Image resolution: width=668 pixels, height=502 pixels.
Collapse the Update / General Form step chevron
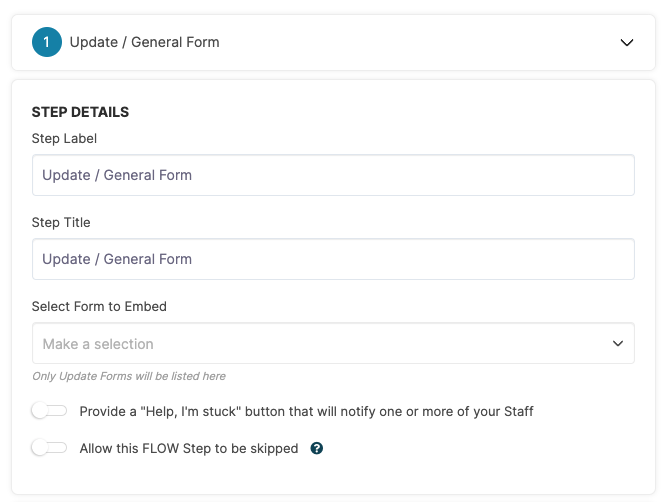tap(627, 43)
